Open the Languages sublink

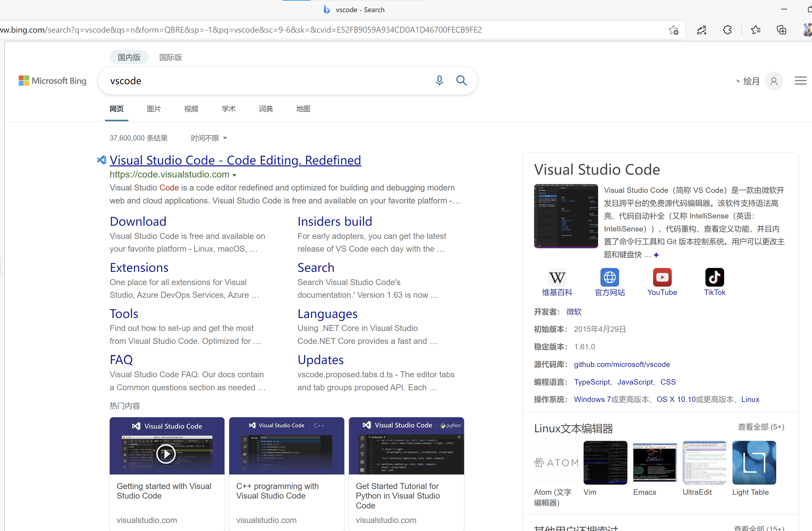click(327, 314)
